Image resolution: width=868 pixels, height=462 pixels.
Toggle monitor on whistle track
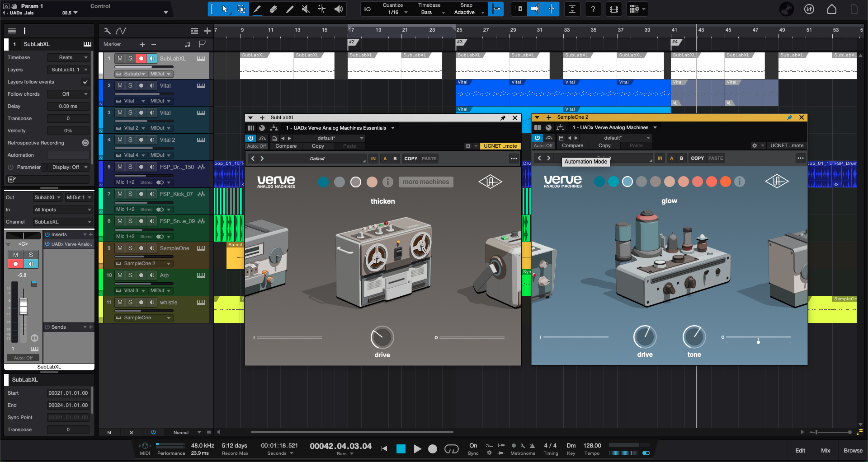pyautogui.click(x=152, y=303)
